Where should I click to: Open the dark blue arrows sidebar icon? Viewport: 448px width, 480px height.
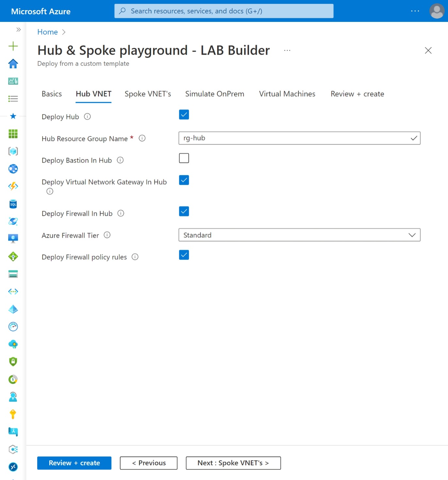point(13,467)
